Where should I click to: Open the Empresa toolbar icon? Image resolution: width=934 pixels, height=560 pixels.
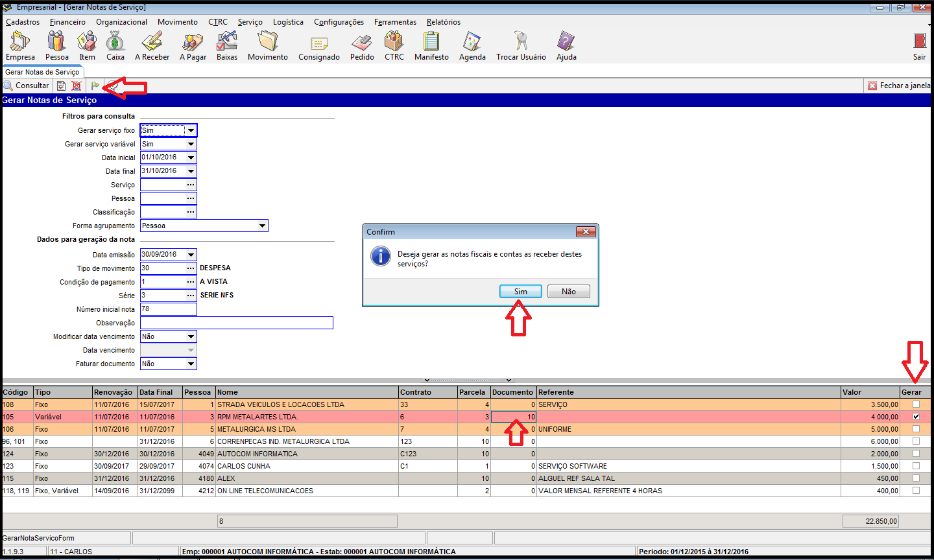(20, 43)
